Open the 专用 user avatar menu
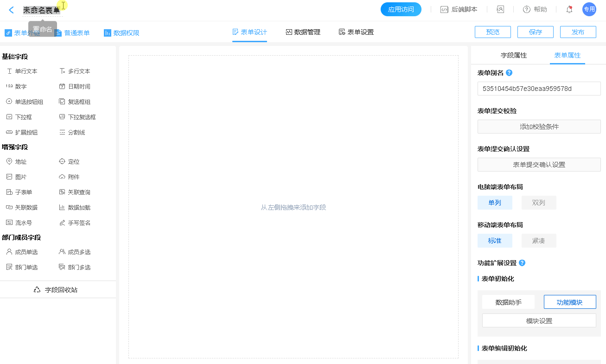 [589, 9]
